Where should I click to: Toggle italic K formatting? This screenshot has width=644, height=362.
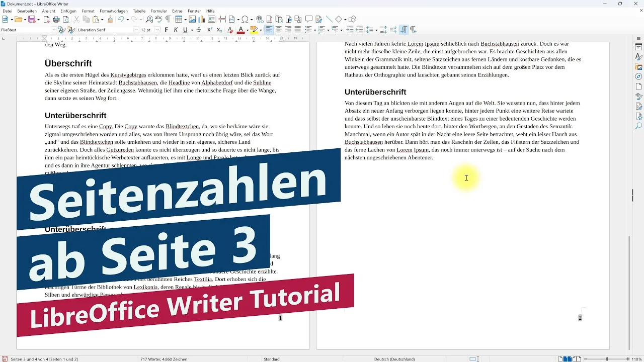[x=176, y=30]
